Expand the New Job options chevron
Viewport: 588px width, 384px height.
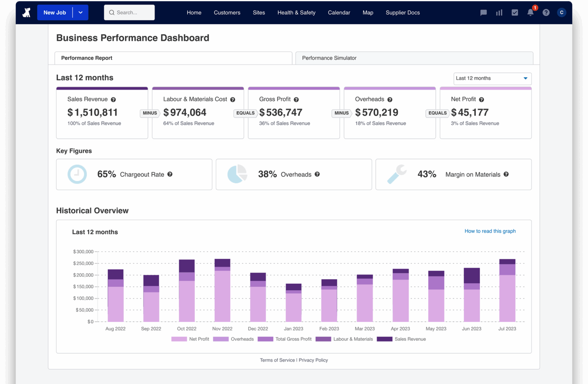click(x=80, y=12)
